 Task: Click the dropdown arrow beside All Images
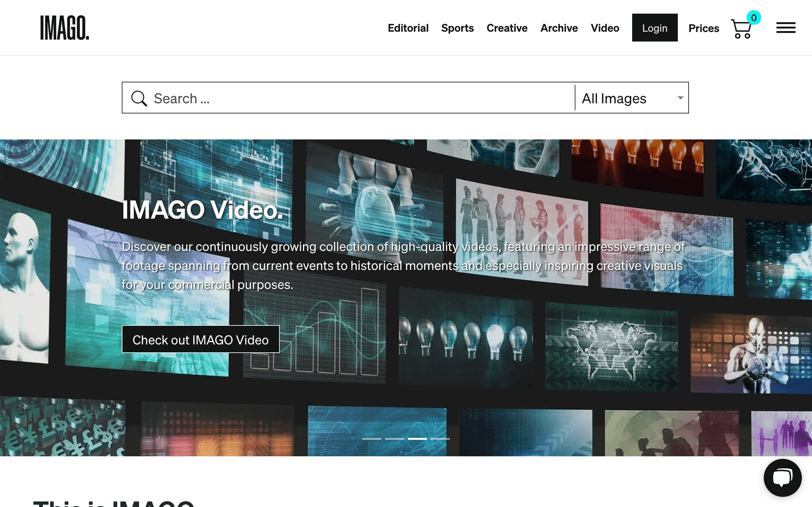click(680, 98)
